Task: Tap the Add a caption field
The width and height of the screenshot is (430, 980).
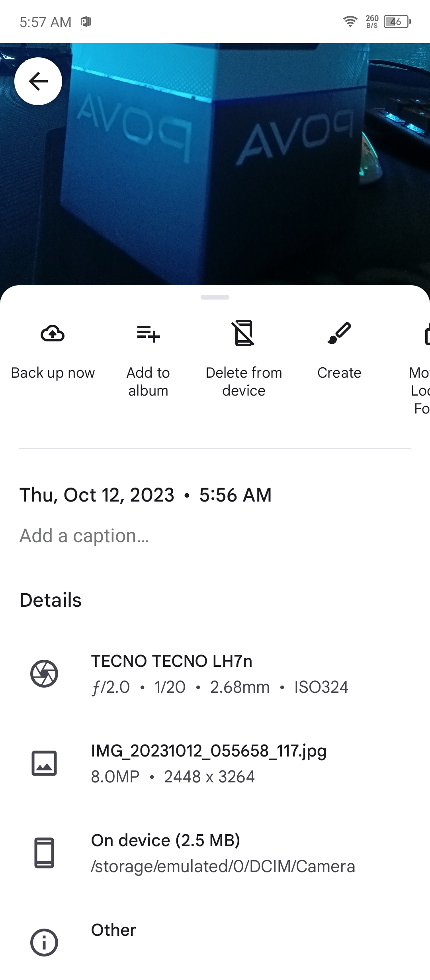Action: 215,536
